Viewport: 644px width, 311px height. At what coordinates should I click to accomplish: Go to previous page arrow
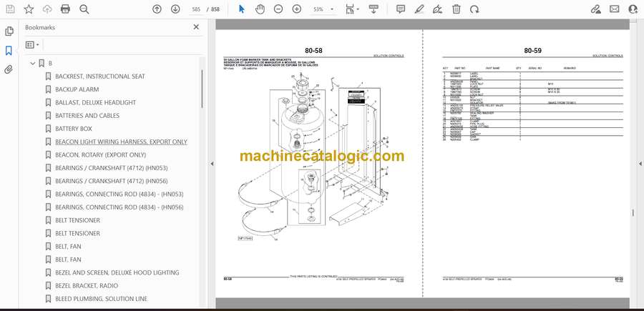coord(157,9)
